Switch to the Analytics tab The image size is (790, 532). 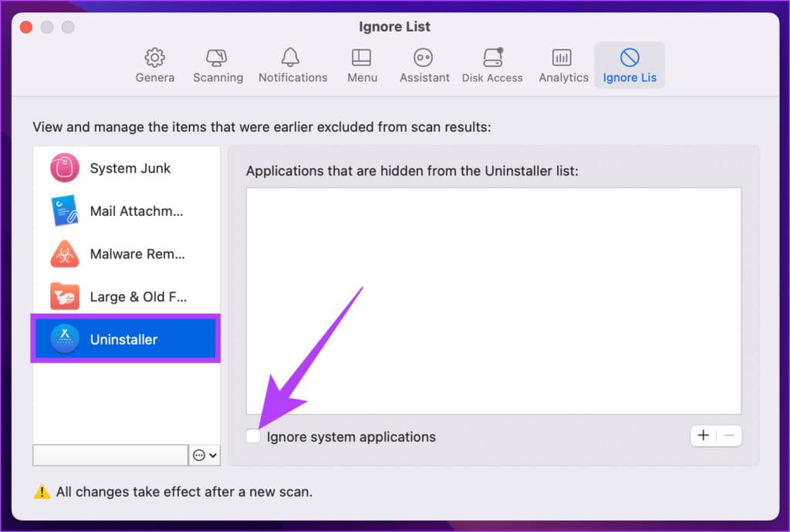click(563, 65)
